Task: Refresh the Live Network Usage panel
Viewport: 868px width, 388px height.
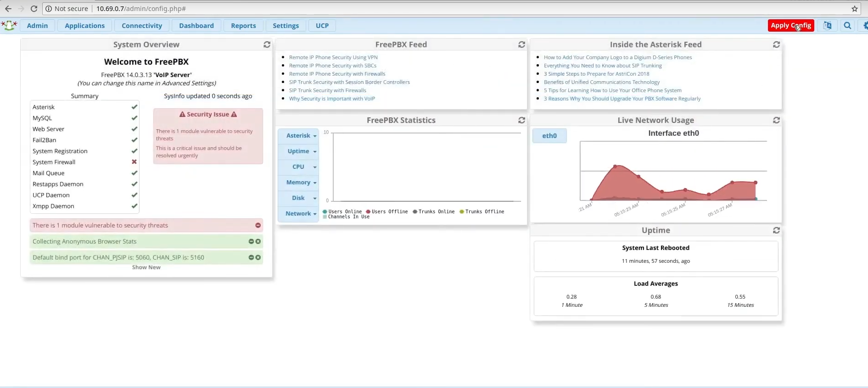Action: pyautogui.click(x=776, y=120)
